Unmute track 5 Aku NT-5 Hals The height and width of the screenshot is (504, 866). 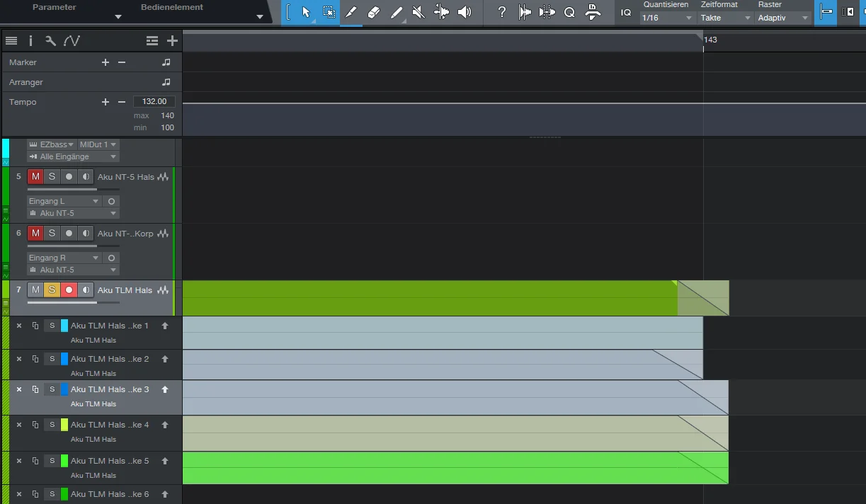(x=35, y=177)
